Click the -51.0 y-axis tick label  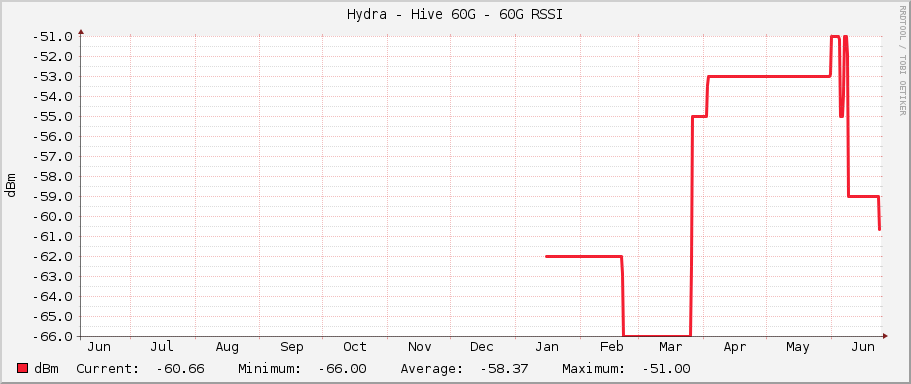coord(52,37)
